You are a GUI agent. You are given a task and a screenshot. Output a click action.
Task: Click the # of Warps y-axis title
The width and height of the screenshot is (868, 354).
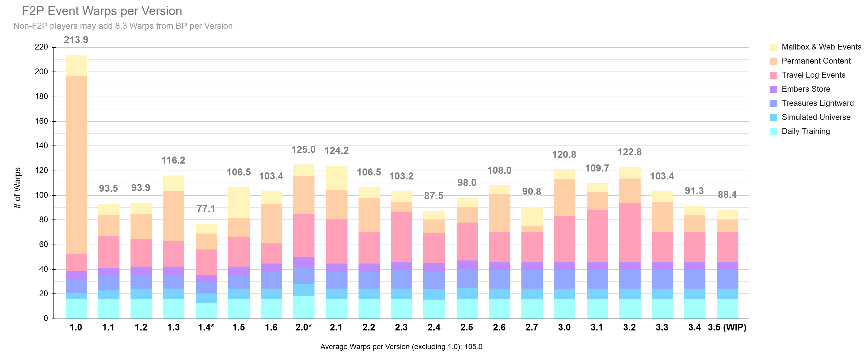(17, 188)
